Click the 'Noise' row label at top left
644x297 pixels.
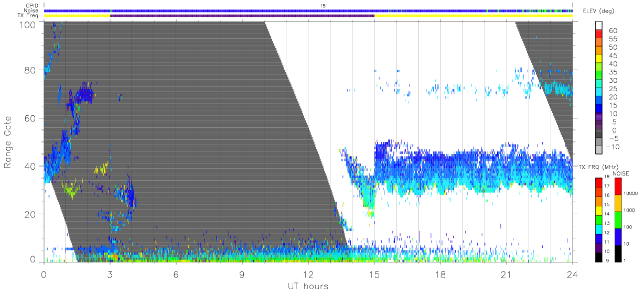32,10
